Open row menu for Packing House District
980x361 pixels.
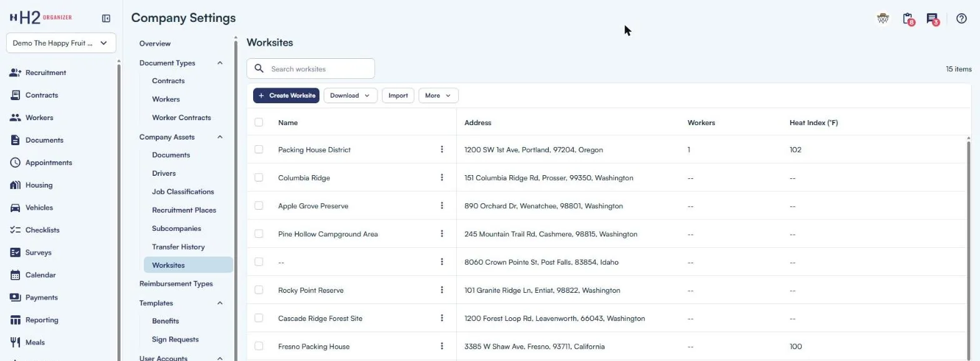pos(442,150)
